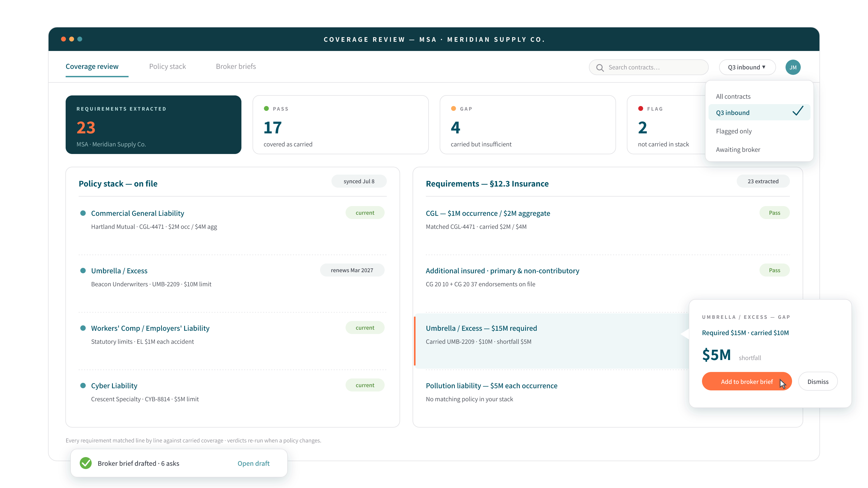
Task: Select the Umbrella / Excess policy title
Action: click(119, 271)
